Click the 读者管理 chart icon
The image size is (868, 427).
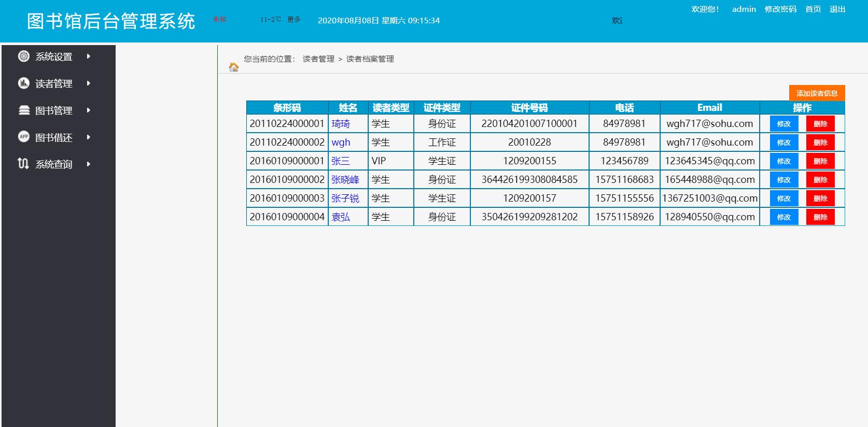point(24,83)
